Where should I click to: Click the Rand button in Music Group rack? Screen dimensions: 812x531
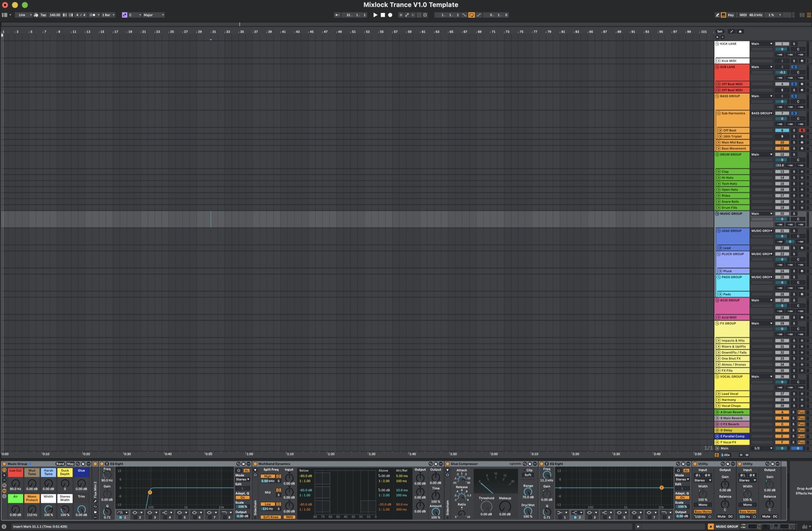(x=60, y=464)
